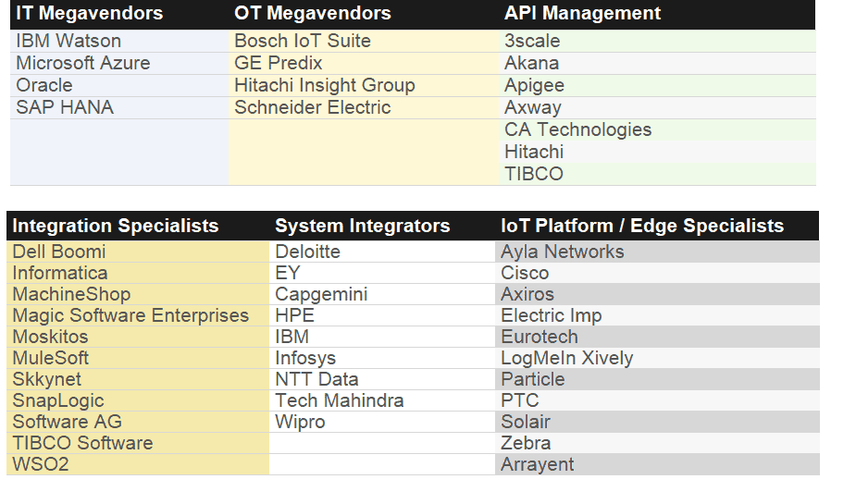Image resolution: width=856 pixels, height=504 pixels.
Task: Select the Bosch IoT Suite cell
Action: click(302, 41)
